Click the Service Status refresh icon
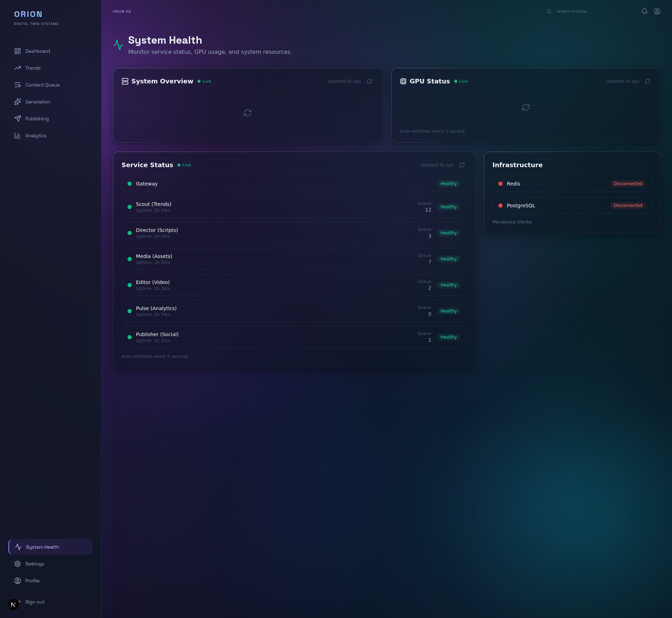Image resolution: width=672 pixels, height=618 pixels. tap(462, 165)
